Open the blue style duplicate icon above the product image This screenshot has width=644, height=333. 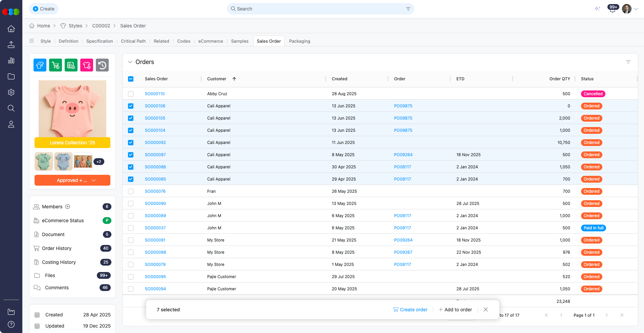pos(40,65)
